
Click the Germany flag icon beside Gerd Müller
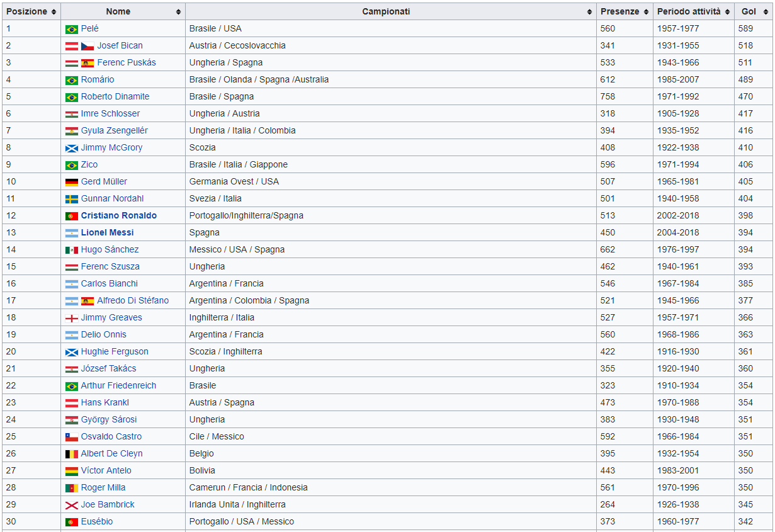[x=72, y=182]
